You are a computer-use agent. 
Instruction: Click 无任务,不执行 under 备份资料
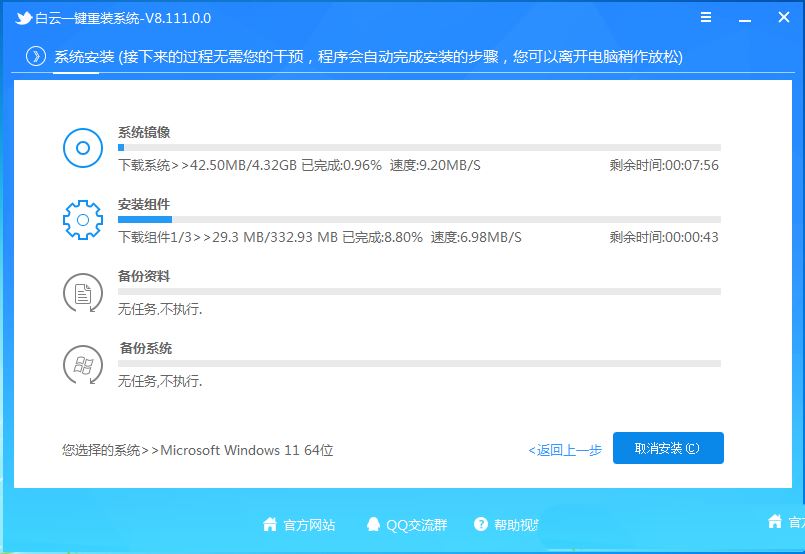pyautogui.click(x=160, y=309)
